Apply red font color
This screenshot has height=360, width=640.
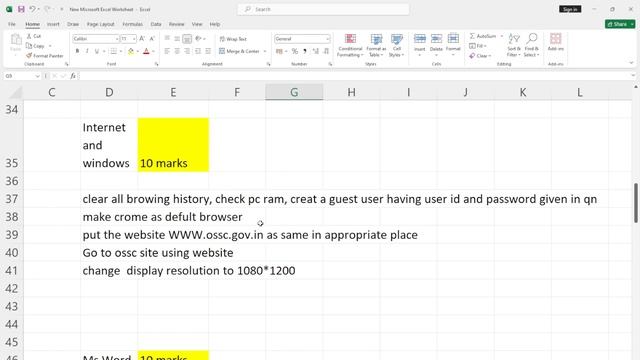point(146,51)
